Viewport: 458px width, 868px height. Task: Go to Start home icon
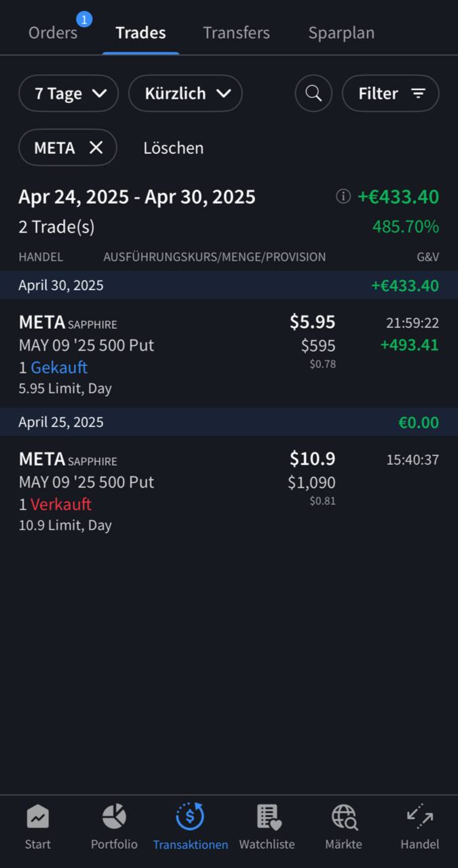pos(37,816)
